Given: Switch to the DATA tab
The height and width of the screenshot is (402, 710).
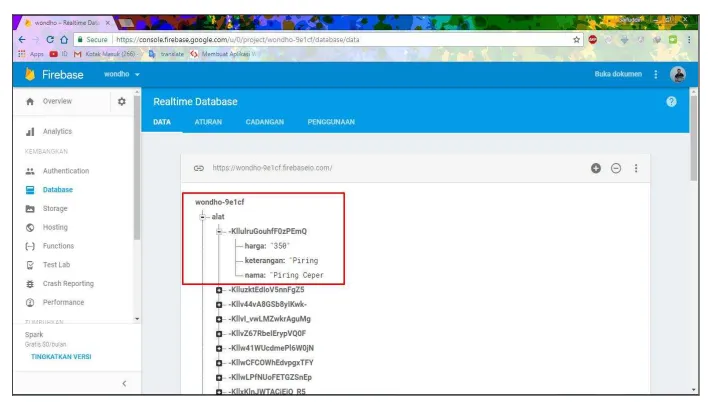Looking at the screenshot, I should click(x=162, y=122).
